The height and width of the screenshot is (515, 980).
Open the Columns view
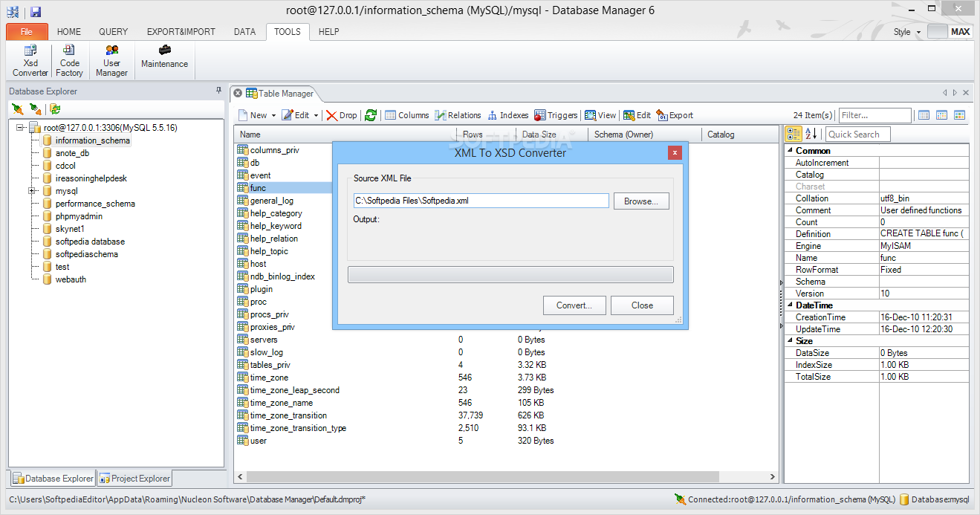[406, 115]
